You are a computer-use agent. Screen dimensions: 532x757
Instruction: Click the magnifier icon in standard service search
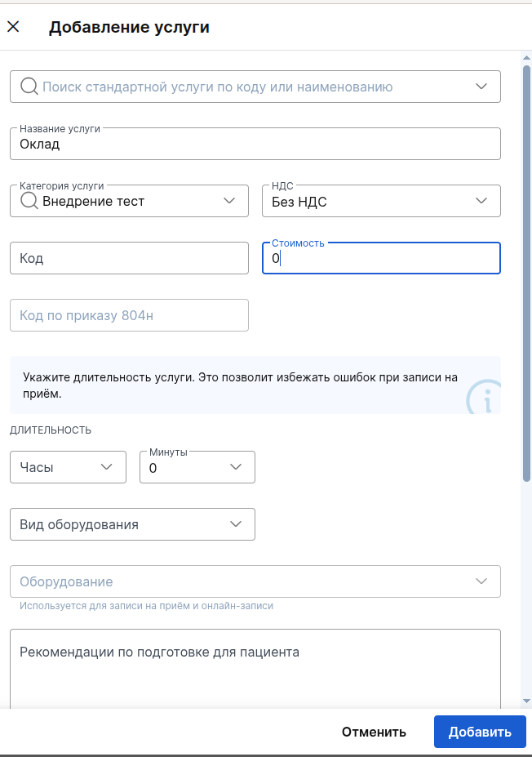(x=29, y=87)
